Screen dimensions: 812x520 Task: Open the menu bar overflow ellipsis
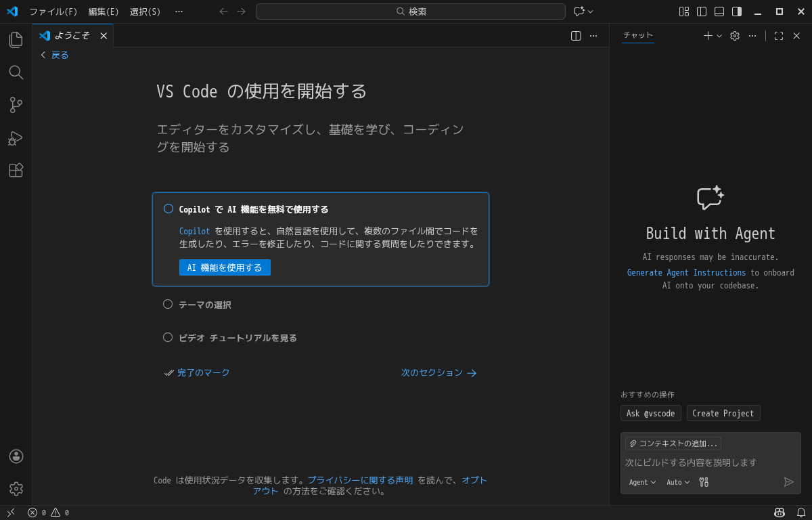tap(179, 12)
